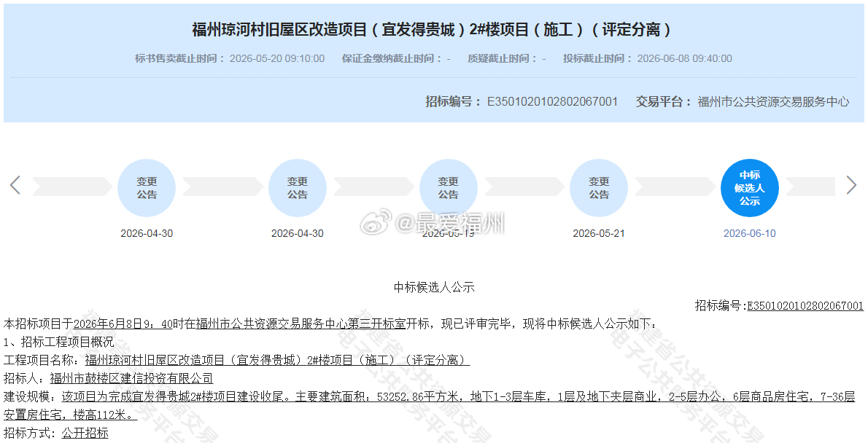Viewport: 868px width, 443px height.
Task: Click the underlined 工程项目名称 value
Action: tap(276, 361)
